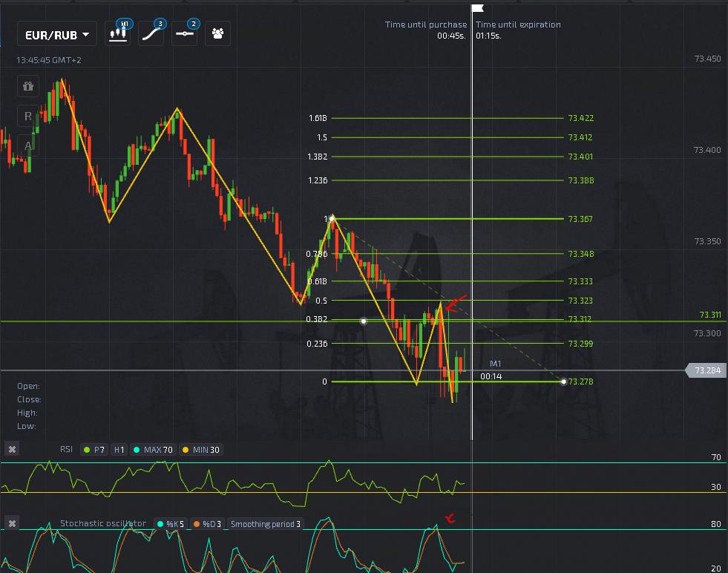
Task: Click the current price tag 73.284
Action: [705, 370]
